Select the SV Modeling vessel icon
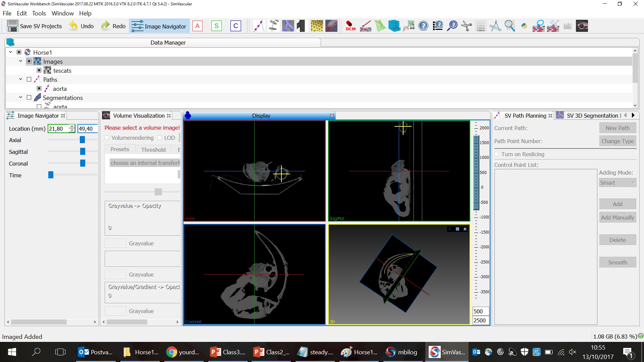Image resolution: width=644 pixels, height=362 pixels. point(288,26)
